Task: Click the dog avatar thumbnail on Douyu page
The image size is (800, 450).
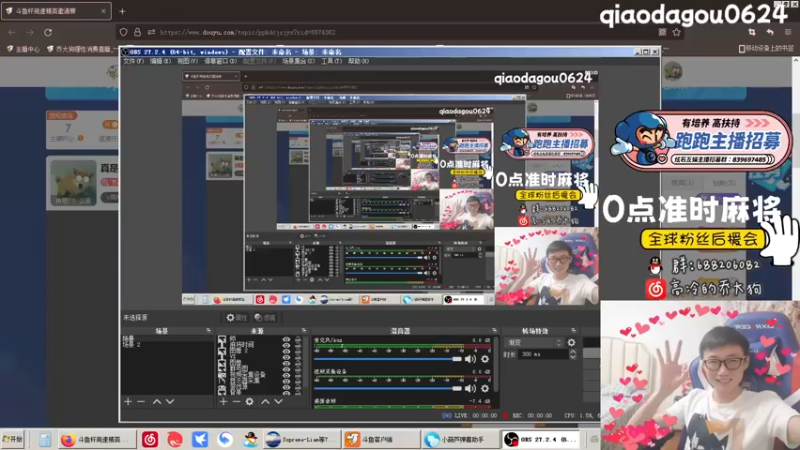Action: click(73, 183)
